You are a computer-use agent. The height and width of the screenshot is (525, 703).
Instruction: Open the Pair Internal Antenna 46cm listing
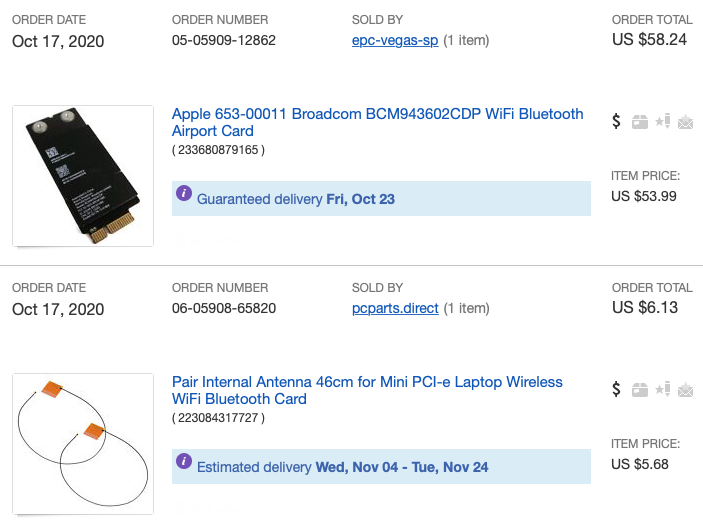click(x=367, y=390)
